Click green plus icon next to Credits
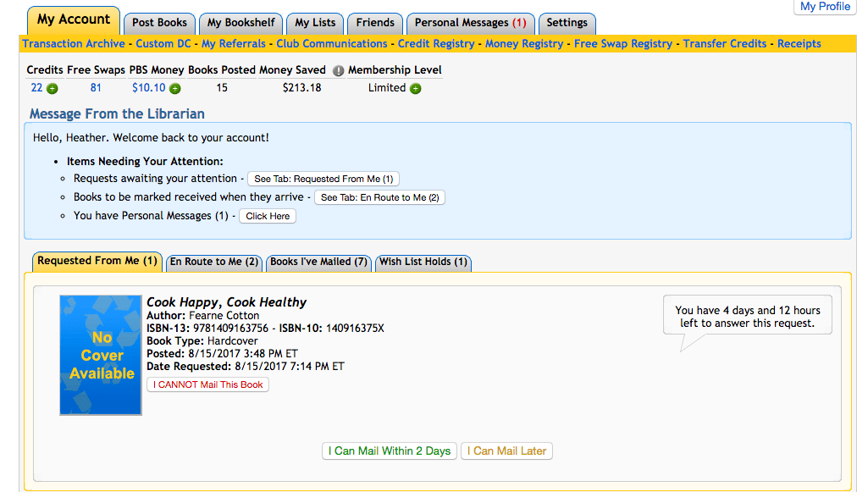Image resolution: width=868 pixels, height=492 pixels. click(x=53, y=89)
